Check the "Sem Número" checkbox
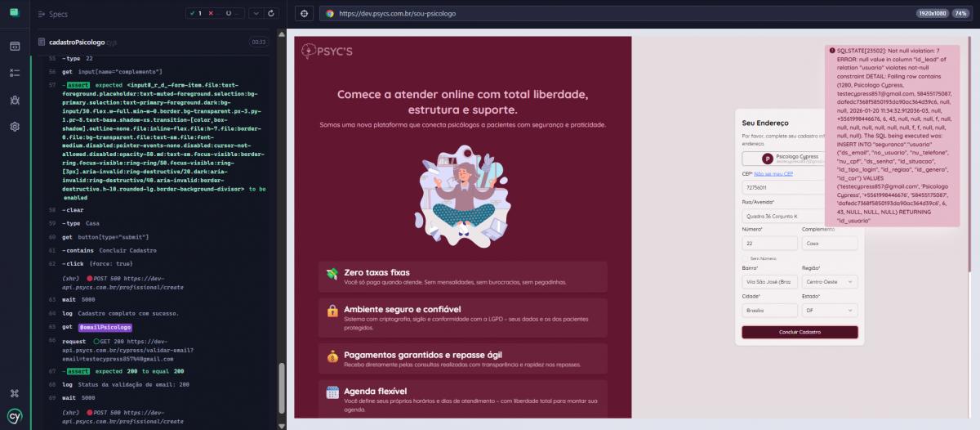This screenshot has width=980, height=430. [745, 258]
